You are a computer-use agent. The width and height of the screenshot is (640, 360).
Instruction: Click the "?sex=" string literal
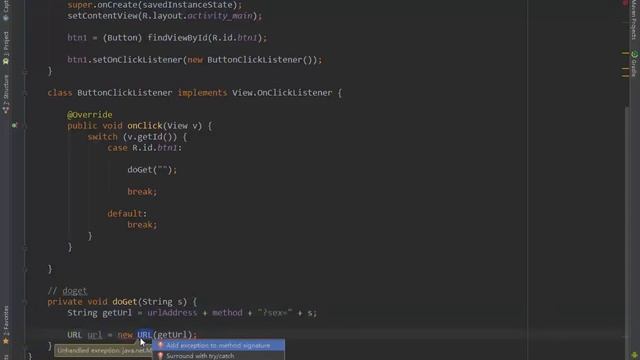point(275,313)
